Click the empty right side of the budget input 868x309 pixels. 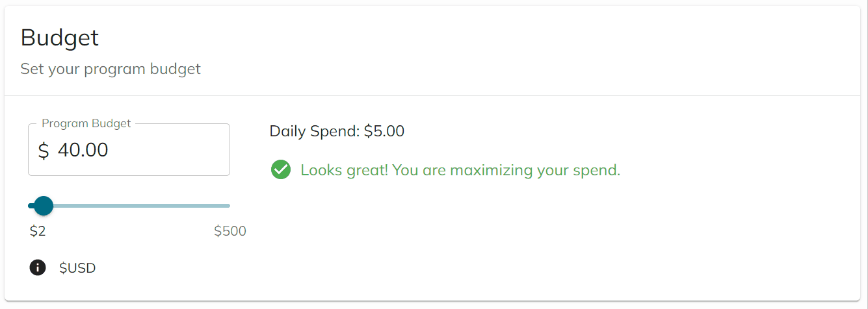point(189,151)
